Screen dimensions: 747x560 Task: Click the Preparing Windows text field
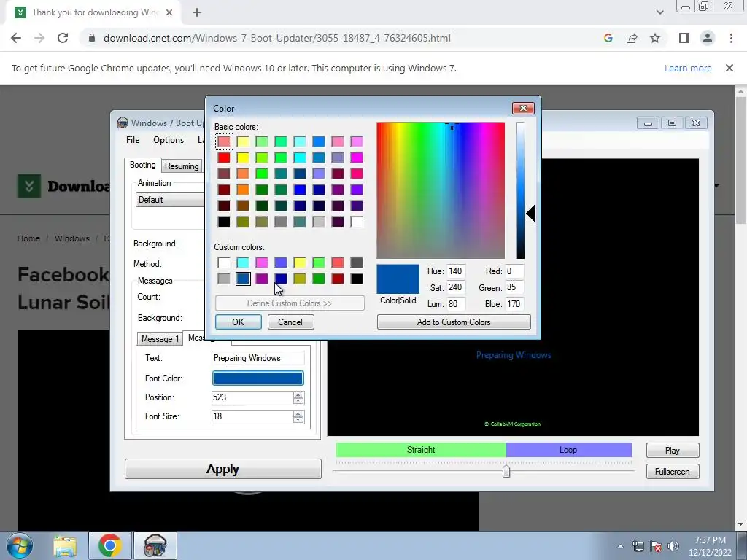click(x=258, y=358)
